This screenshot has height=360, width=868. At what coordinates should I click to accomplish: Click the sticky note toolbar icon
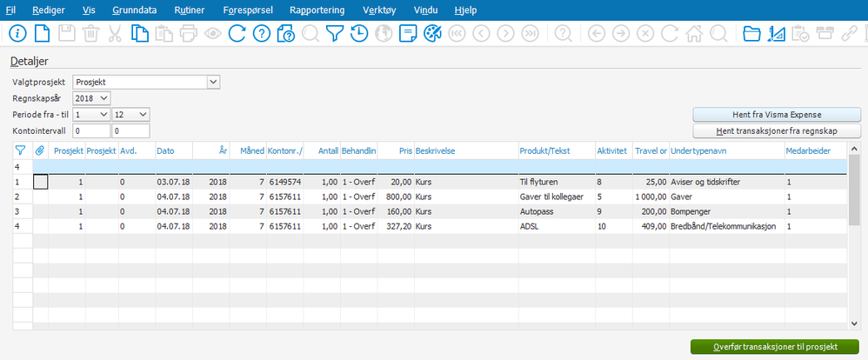[x=407, y=34]
